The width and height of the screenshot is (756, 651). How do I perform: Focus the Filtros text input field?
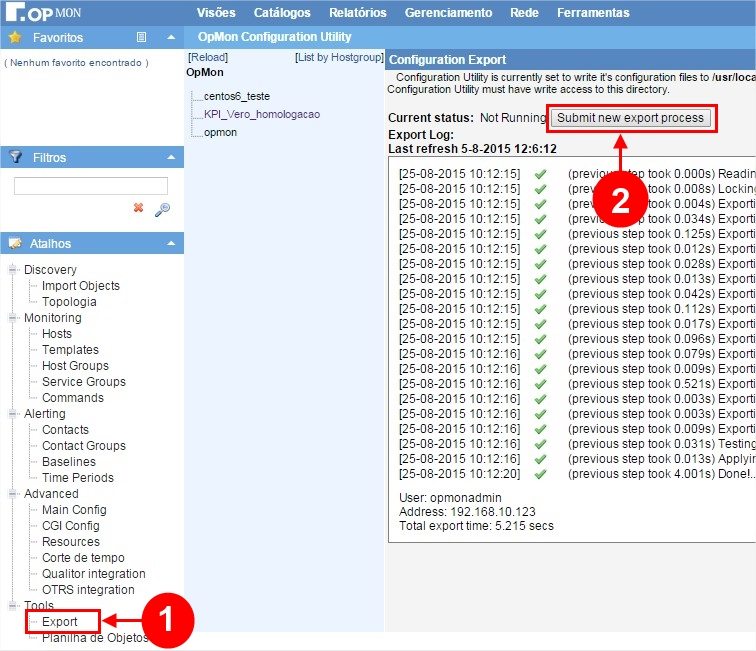[x=91, y=186]
